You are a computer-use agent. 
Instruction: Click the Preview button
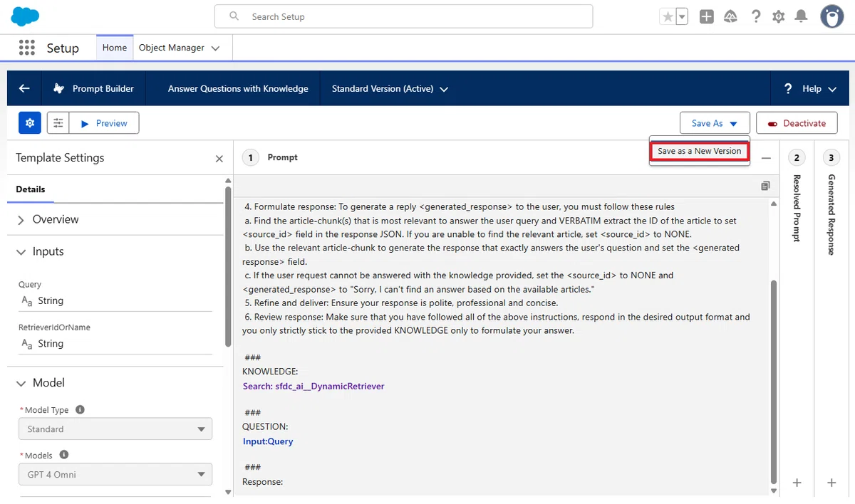pos(104,123)
